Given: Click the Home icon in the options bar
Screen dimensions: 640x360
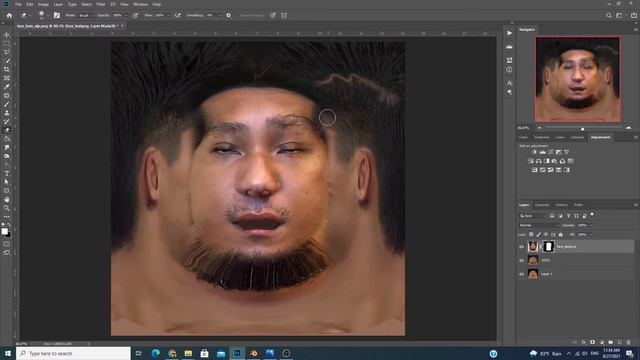Looking at the screenshot, I should (9, 15).
